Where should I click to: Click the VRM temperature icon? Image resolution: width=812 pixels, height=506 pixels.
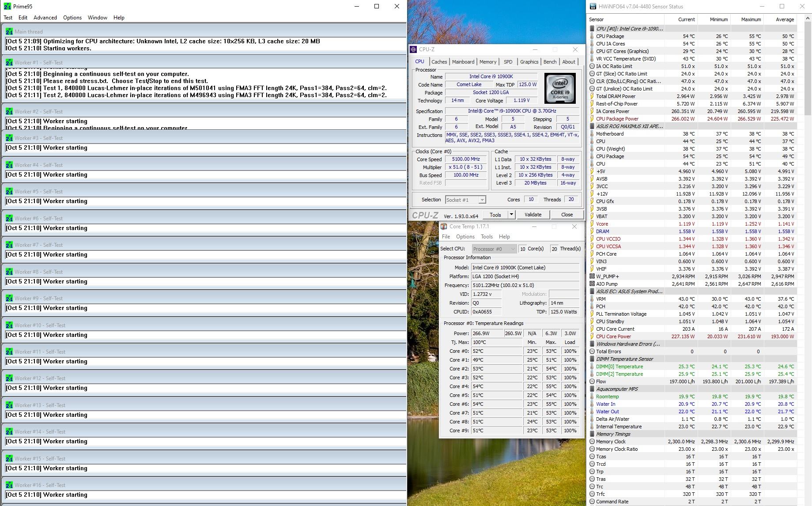pyautogui.click(x=592, y=299)
